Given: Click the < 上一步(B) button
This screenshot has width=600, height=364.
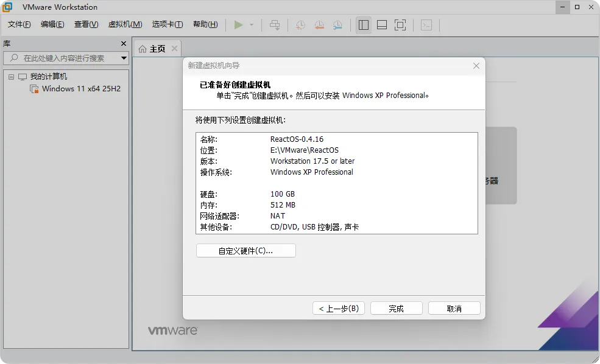Looking at the screenshot, I should click(339, 308).
